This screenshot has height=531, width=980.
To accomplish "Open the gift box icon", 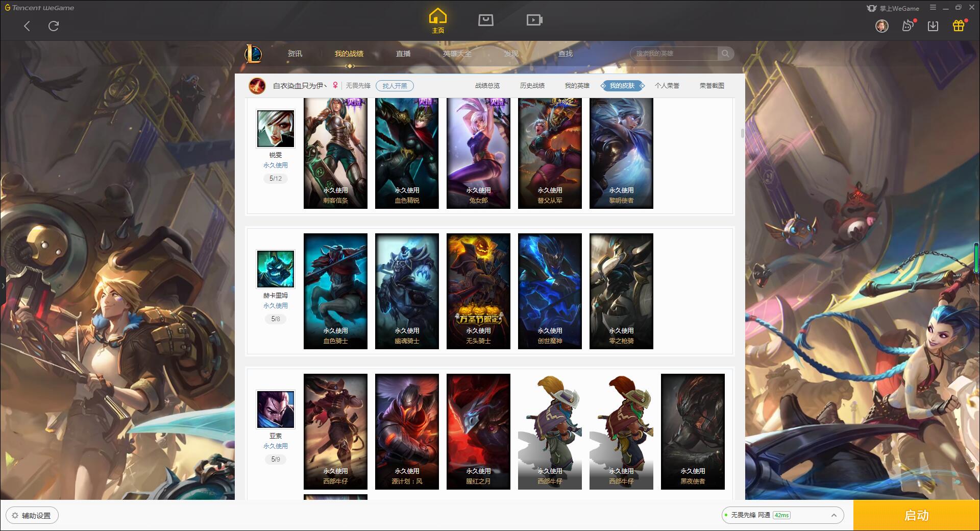I will [959, 26].
